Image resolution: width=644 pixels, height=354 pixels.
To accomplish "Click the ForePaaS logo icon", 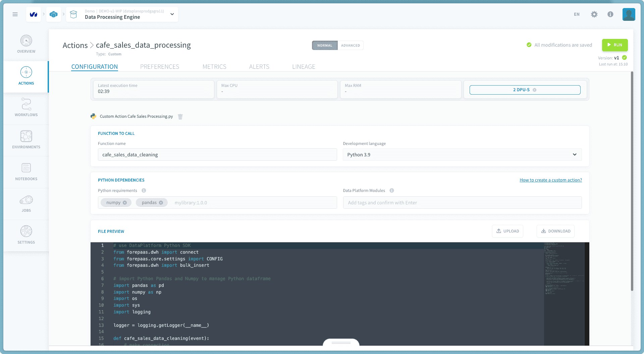I will pos(34,14).
